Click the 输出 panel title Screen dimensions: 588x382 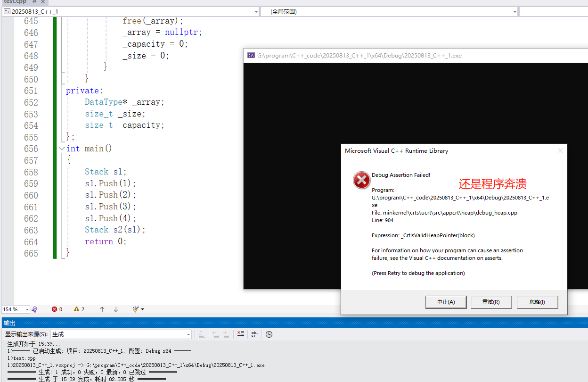[9, 323]
